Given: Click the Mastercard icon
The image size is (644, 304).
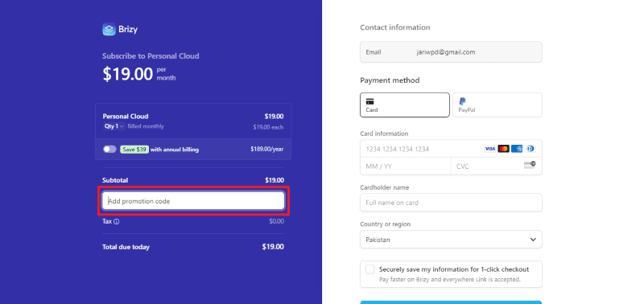Looking at the screenshot, I should (504, 149).
